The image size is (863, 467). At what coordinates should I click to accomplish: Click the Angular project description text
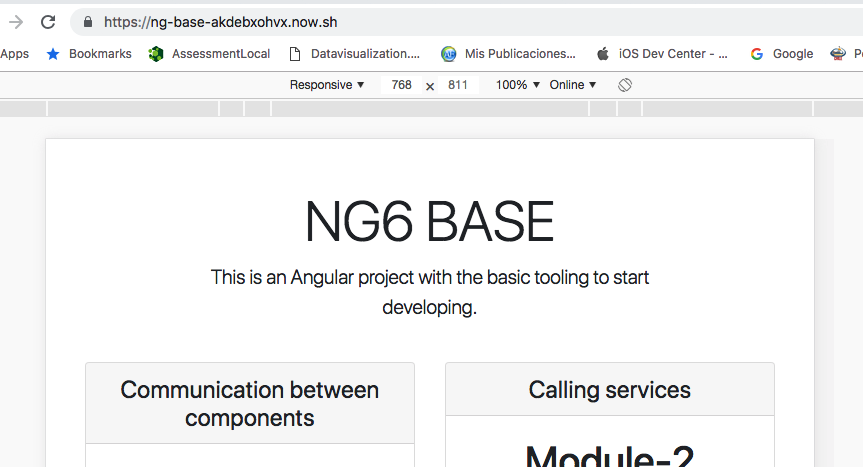pyautogui.click(x=430, y=292)
